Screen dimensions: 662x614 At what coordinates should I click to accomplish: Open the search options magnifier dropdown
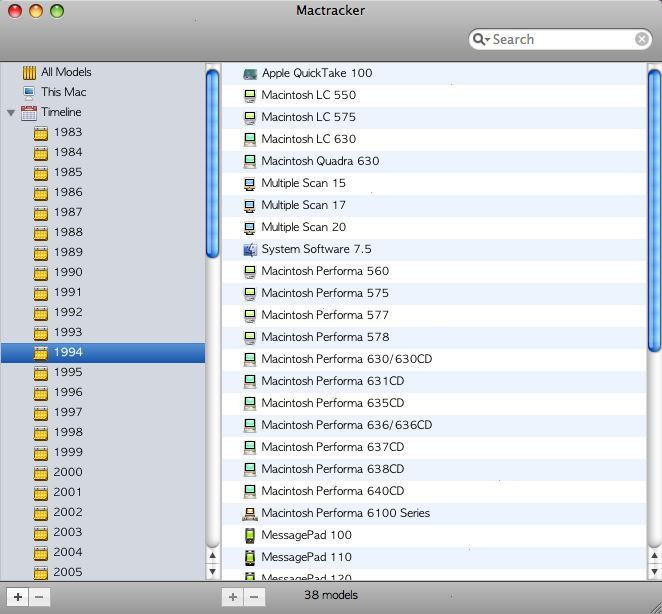tap(481, 39)
